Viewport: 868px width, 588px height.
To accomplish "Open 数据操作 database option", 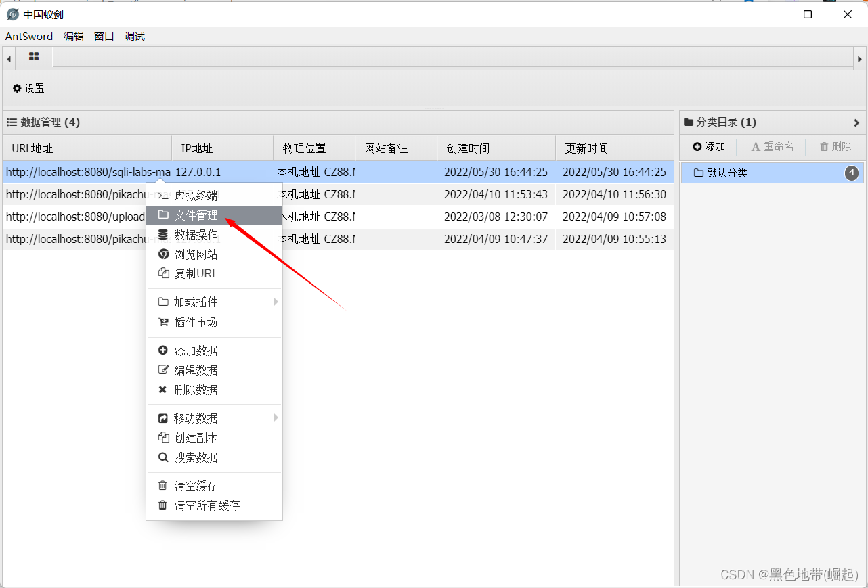I will click(196, 235).
